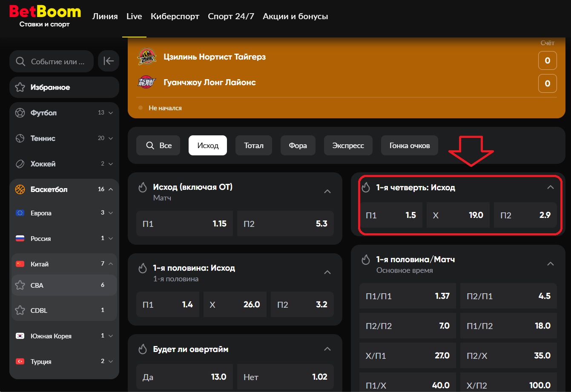Image resolution: width=571 pixels, height=392 pixels.
Task: Collapse the 1-я половина/Матч market
Action: tap(551, 264)
